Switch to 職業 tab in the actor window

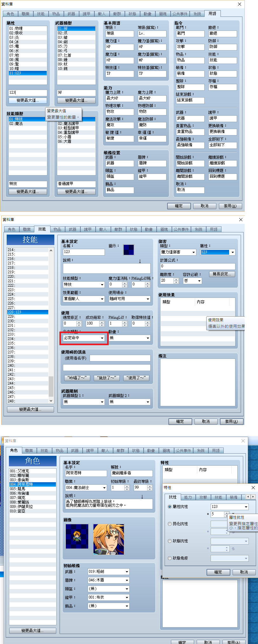coord(29,450)
